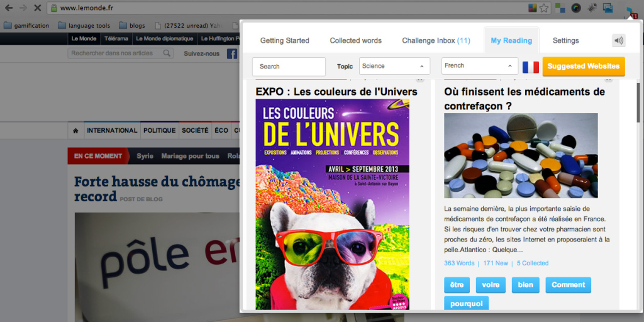Open the language dropdown showing French
Image resolution: width=644 pixels, height=322 pixels.
(480, 65)
